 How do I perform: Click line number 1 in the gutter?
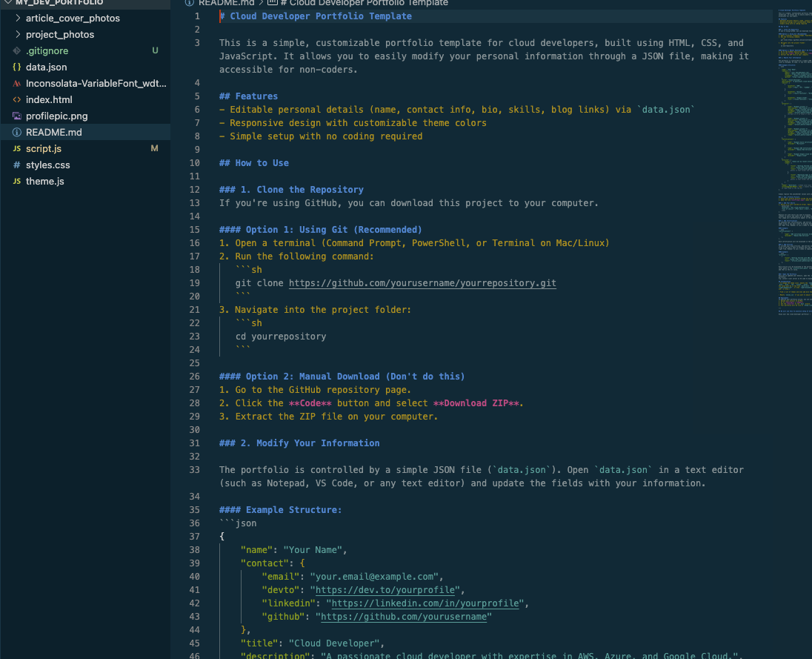tap(197, 16)
